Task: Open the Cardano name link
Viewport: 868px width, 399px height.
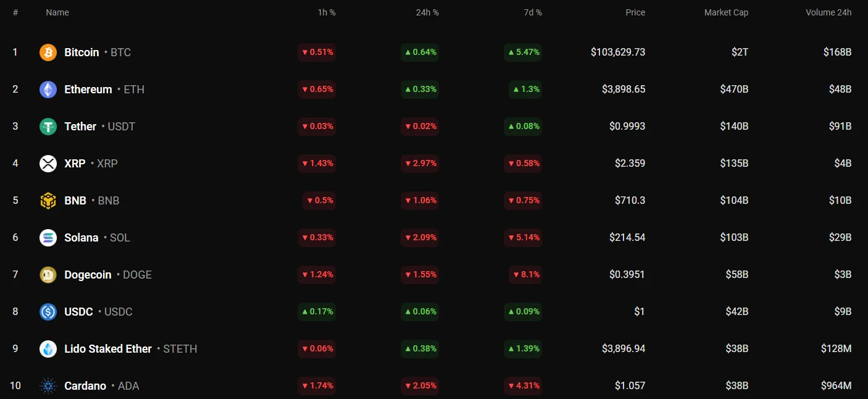Action: point(85,386)
